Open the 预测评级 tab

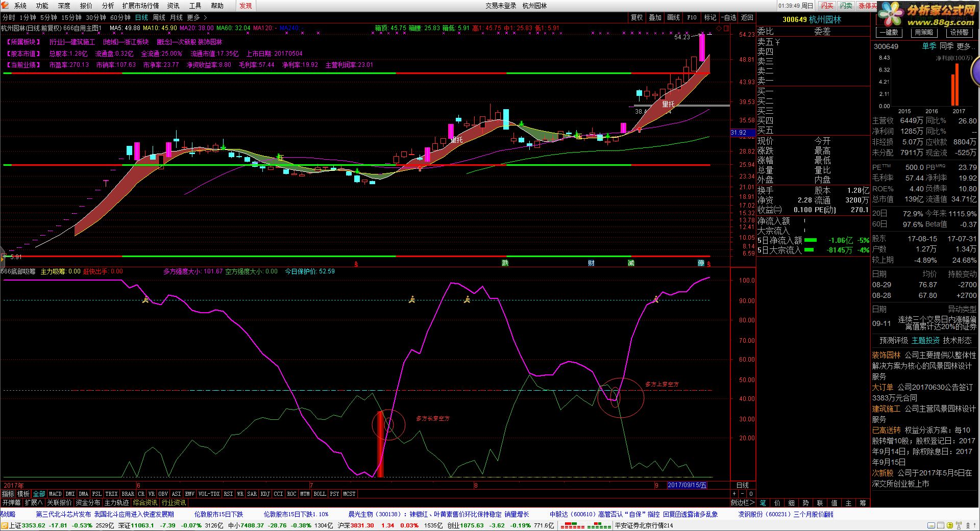(893, 340)
